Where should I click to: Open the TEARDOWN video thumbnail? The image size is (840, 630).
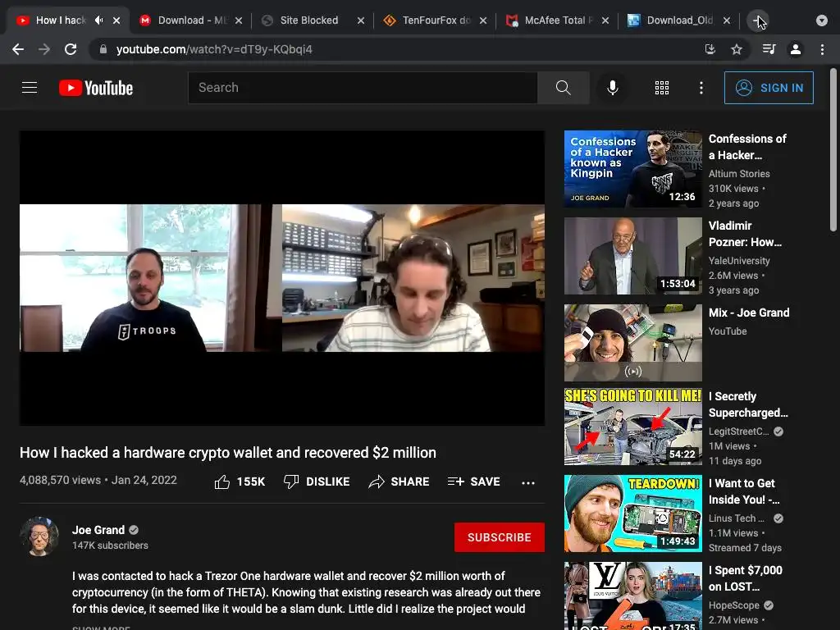[632, 514]
